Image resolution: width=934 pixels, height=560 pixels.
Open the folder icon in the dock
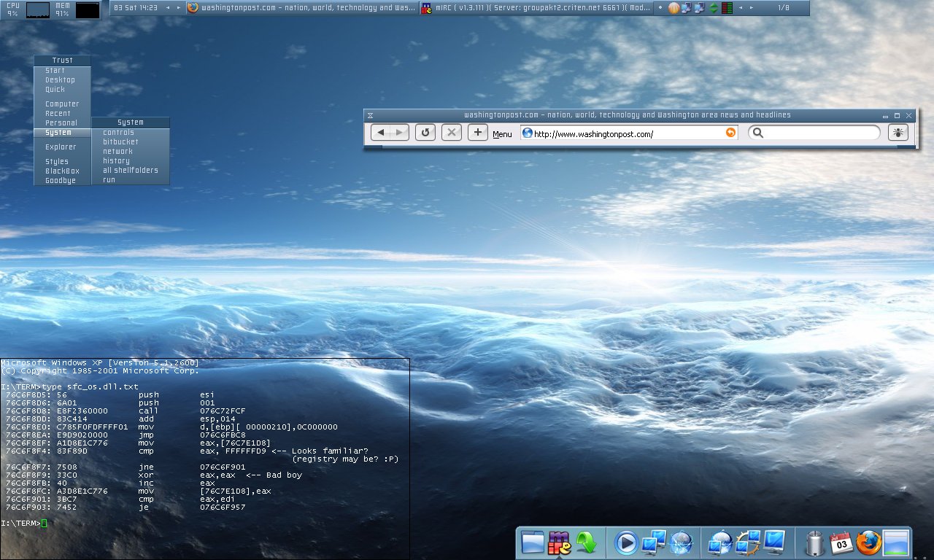tap(533, 542)
